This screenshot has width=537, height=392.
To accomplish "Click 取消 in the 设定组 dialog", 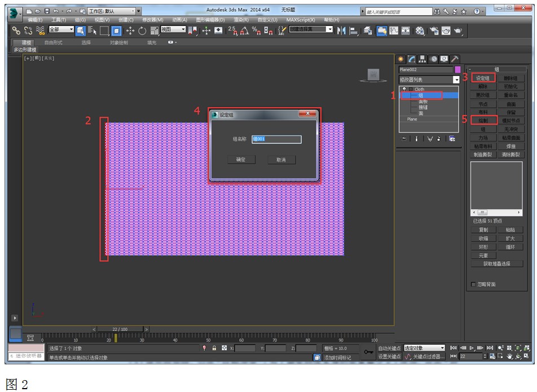I will [281, 160].
